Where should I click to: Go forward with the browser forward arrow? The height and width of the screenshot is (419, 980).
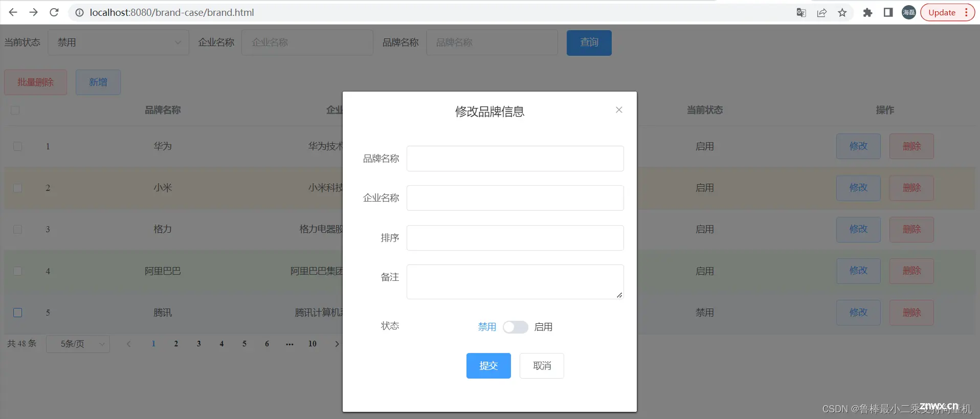pos(34,12)
